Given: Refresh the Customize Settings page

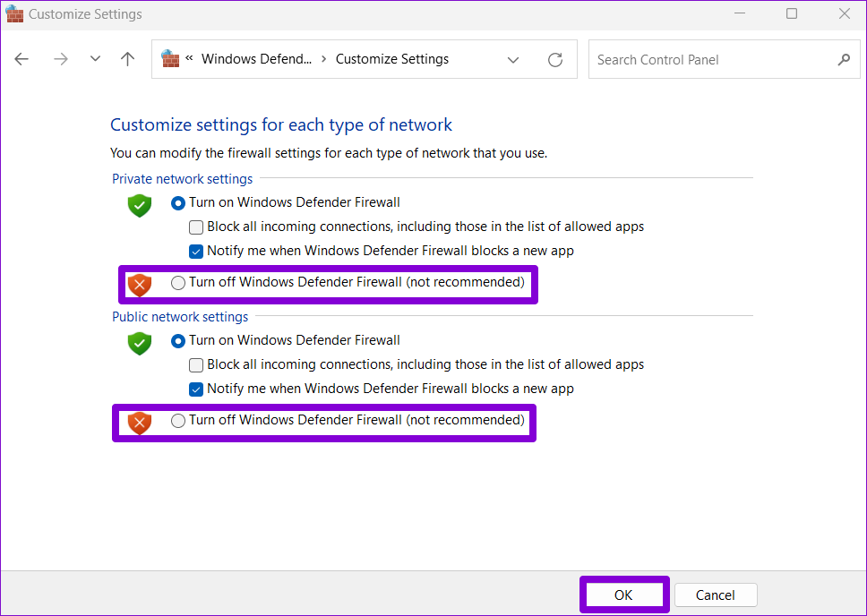Looking at the screenshot, I should 555,60.
